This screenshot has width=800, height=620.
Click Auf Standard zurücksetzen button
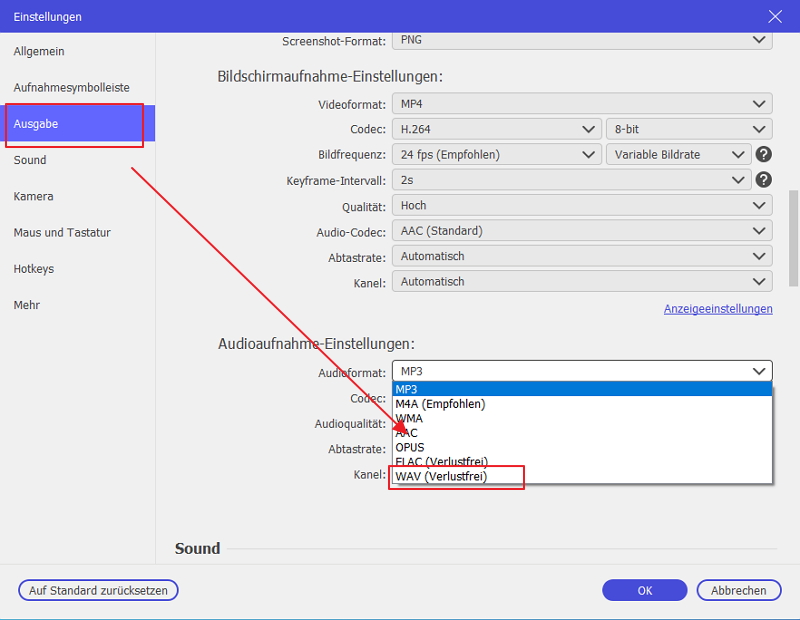98,590
